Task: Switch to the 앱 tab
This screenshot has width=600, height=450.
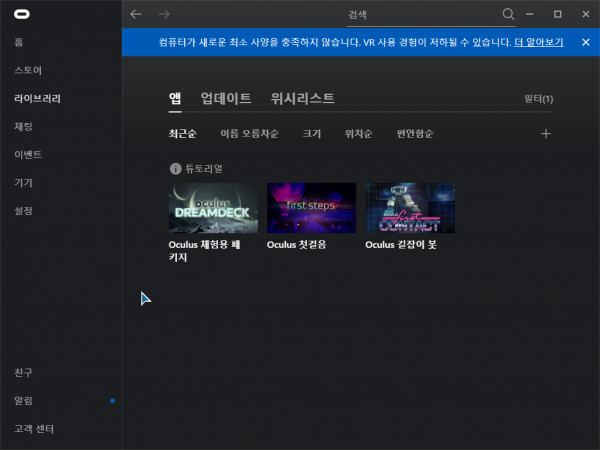Action: (175, 99)
